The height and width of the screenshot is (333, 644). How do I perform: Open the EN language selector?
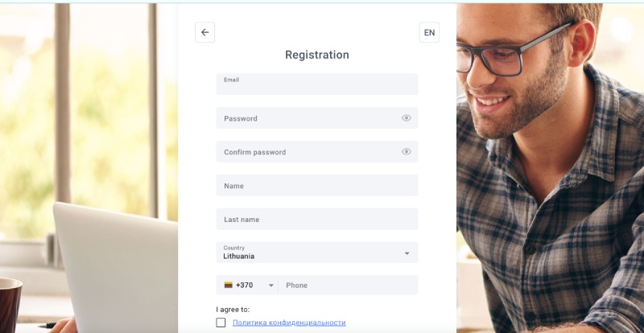coord(429,32)
